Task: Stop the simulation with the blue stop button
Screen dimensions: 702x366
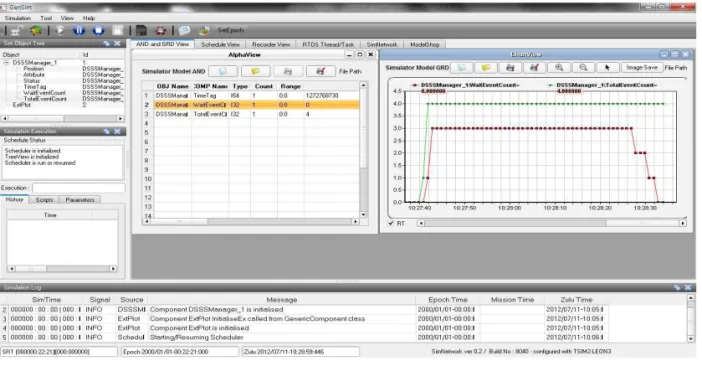Action: point(98,30)
